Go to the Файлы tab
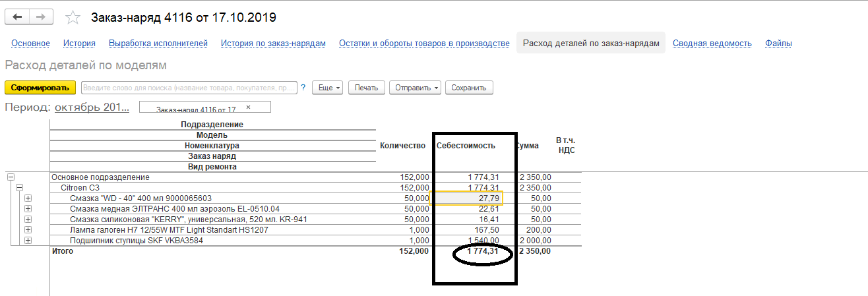 [778, 44]
